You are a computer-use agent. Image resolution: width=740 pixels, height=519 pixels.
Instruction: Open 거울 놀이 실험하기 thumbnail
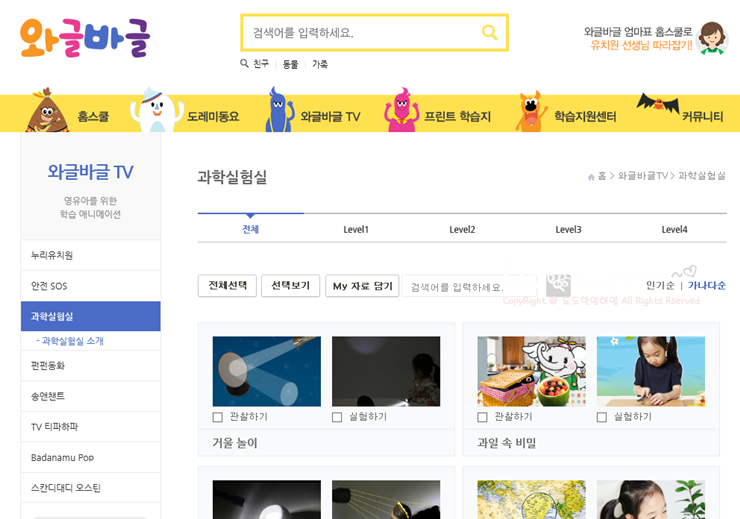click(386, 371)
